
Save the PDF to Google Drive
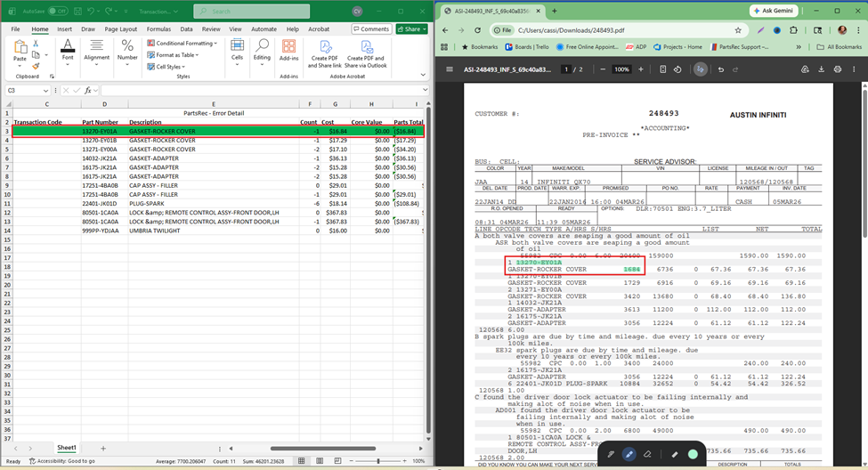coord(805,69)
